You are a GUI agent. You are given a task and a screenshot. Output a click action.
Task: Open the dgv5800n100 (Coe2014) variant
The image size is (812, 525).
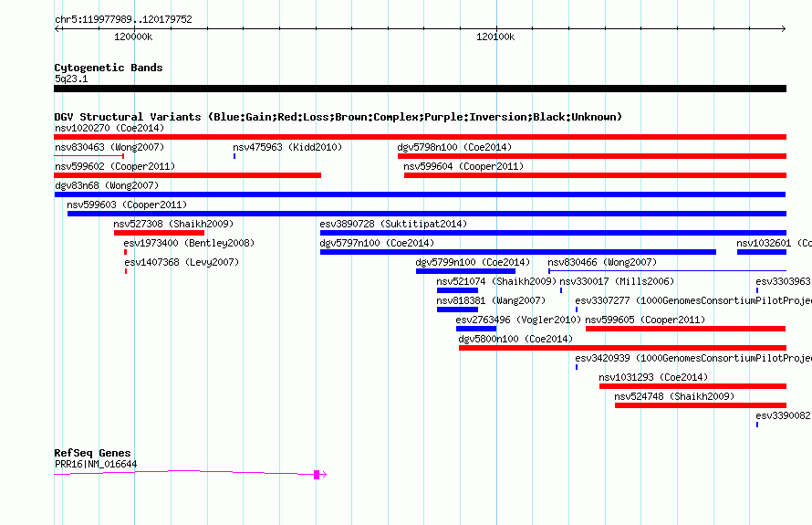pyautogui.click(x=622, y=348)
